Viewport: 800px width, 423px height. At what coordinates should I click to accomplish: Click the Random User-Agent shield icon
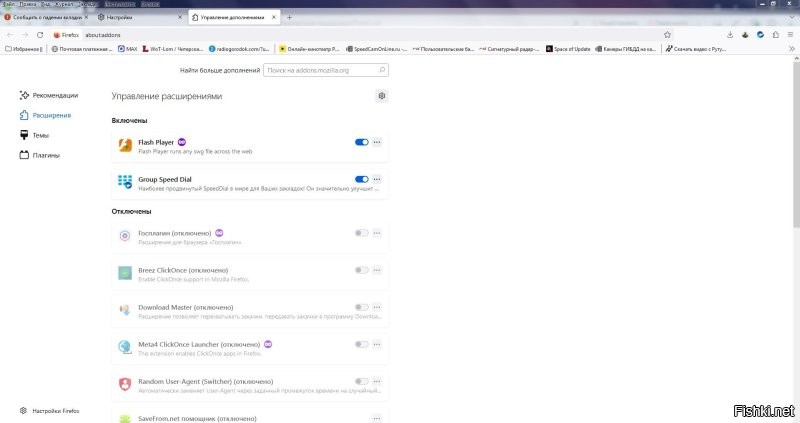click(125, 384)
